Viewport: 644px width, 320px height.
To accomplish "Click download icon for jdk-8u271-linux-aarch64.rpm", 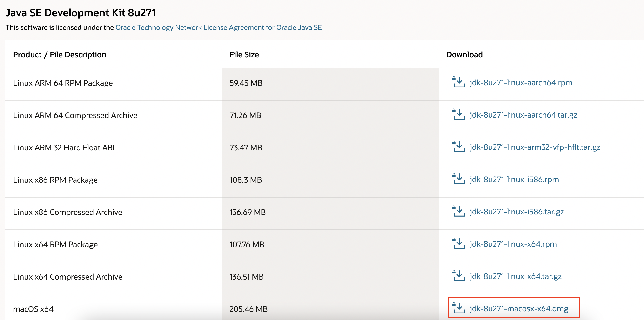I will pos(458,82).
